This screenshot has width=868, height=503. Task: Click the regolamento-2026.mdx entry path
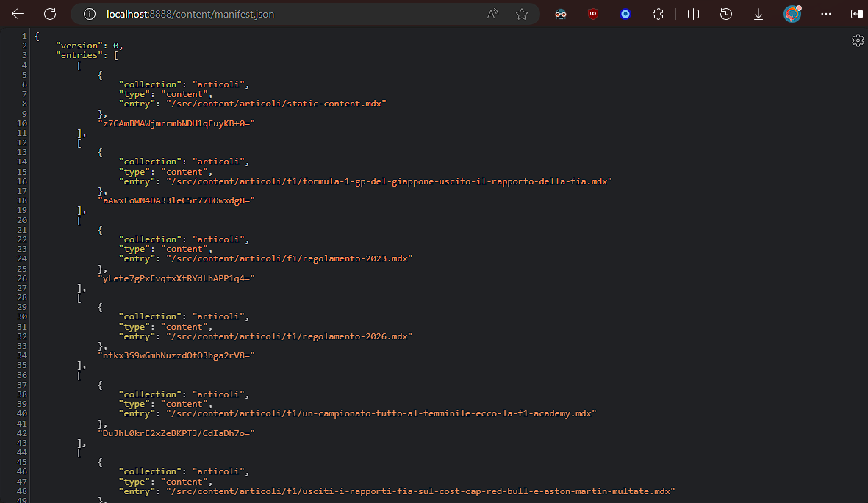pos(290,336)
